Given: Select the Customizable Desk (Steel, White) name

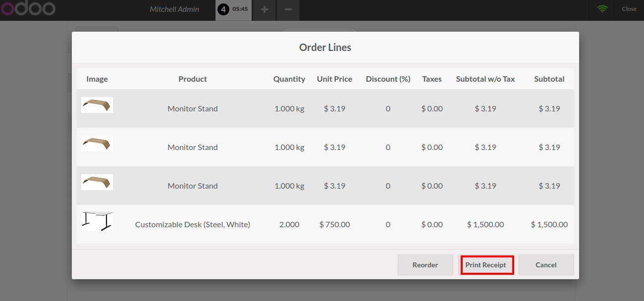Looking at the screenshot, I should (193, 225).
